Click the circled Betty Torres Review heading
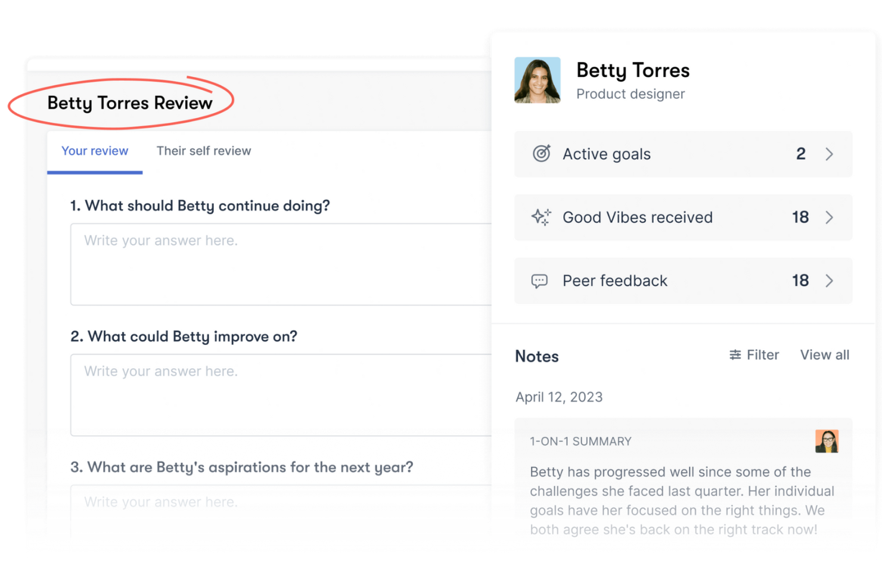Image resolution: width=882 pixels, height=588 pixels. 130,102
